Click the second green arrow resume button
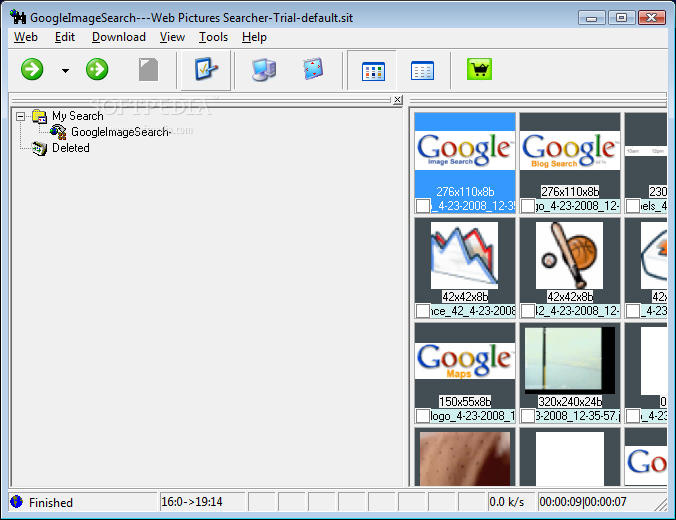 pyautogui.click(x=97, y=69)
